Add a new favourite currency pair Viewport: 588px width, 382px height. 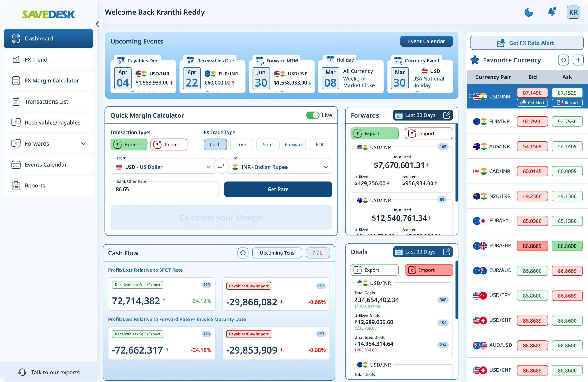pyautogui.click(x=578, y=60)
